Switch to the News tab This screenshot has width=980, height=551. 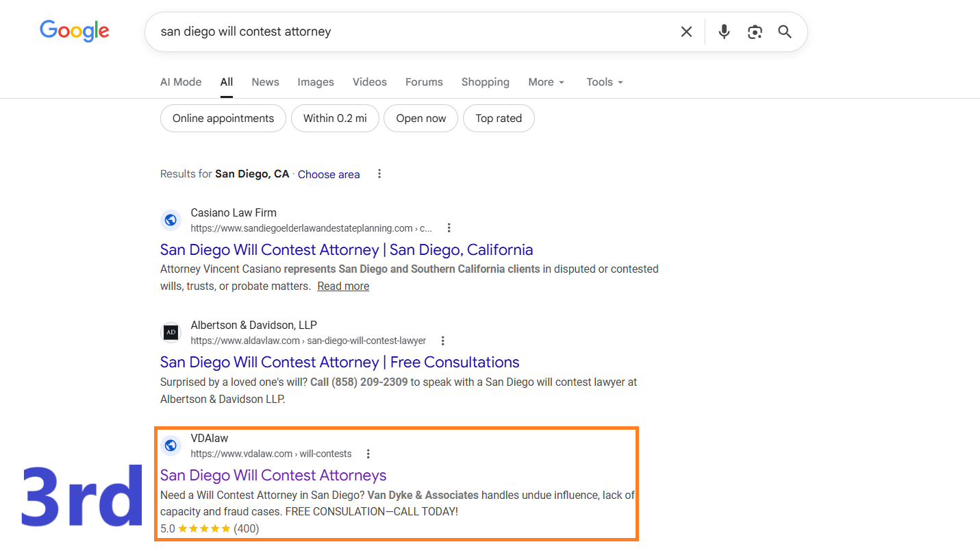coord(265,82)
